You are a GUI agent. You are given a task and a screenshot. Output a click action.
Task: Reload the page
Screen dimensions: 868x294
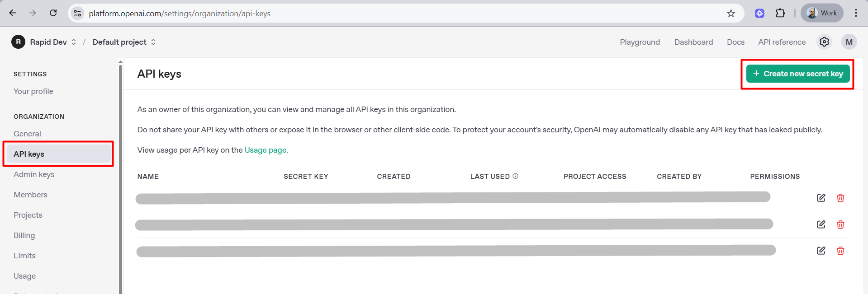pos(53,13)
